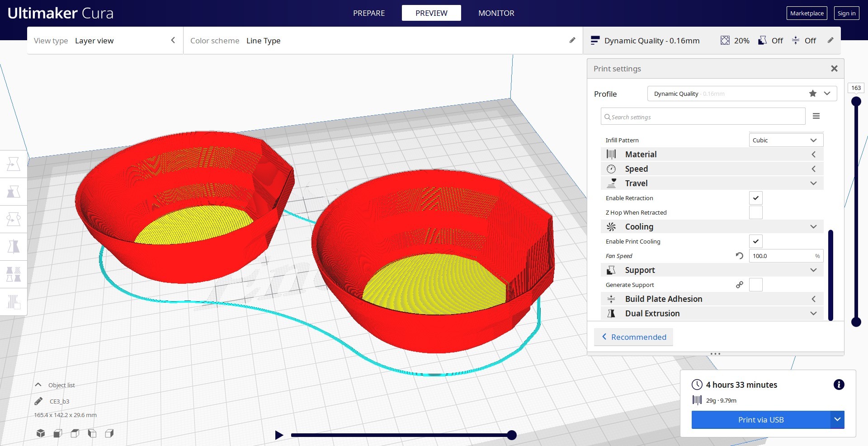Click the simulation path slider handle
Image resolution: width=868 pixels, height=446 pixels.
coord(512,435)
